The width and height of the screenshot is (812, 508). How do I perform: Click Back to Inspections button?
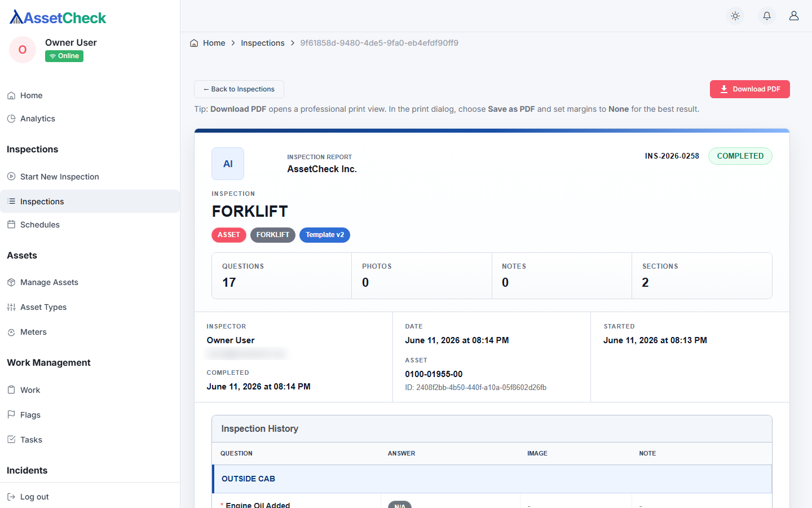click(239, 89)
